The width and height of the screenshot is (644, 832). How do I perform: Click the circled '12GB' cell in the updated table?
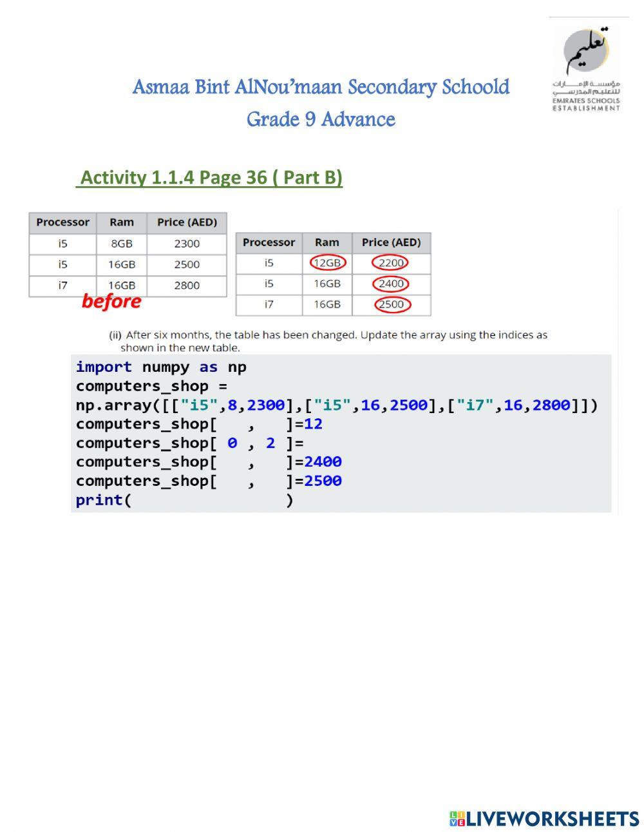click(x=327, y=263)
